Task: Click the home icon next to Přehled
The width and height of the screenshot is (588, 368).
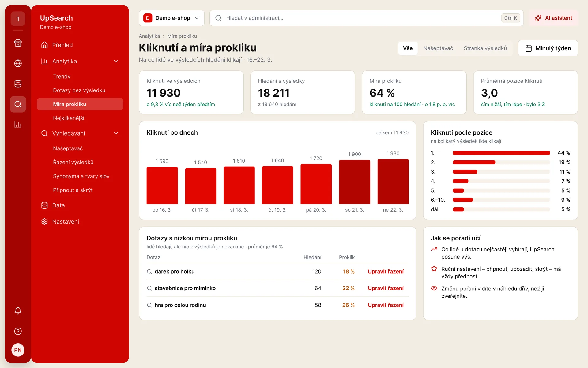Action: coord(44,45)
